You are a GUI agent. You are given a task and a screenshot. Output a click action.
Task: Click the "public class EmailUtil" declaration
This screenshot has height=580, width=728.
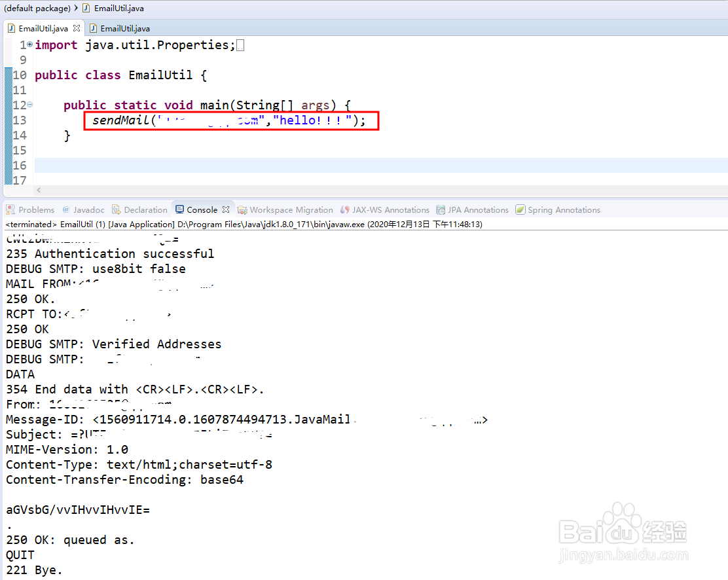(x=120, y=75)
